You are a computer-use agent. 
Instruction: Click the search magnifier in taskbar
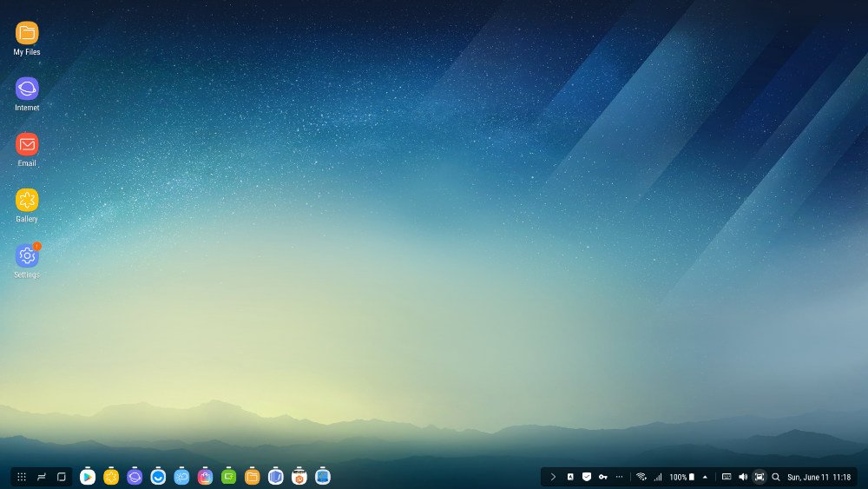pyautogui.click(x=776, y=477)
